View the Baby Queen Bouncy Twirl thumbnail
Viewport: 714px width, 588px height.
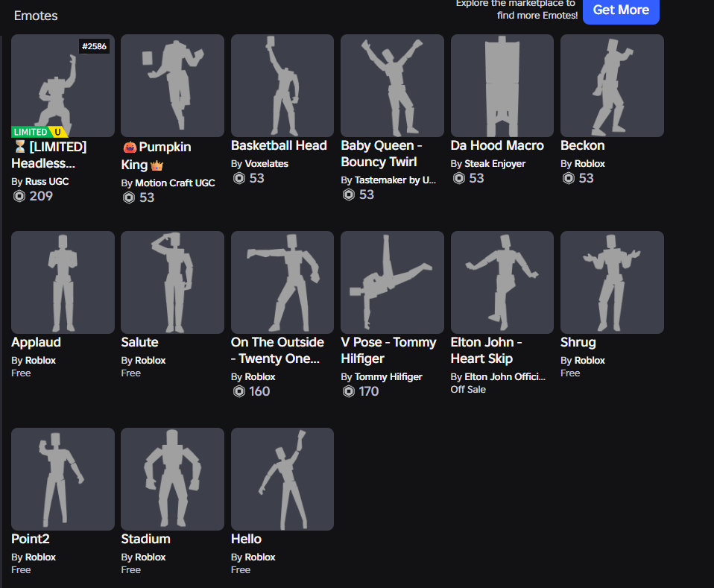[x=392, y=86]
